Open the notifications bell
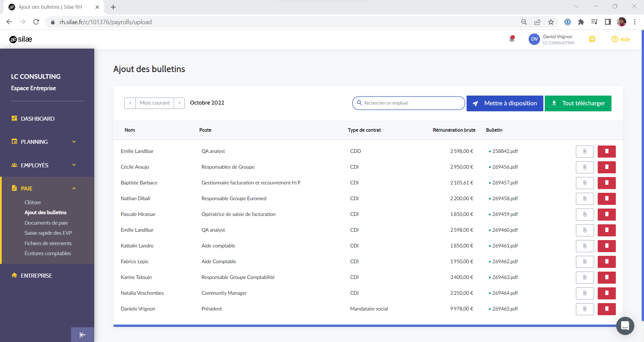Screen dimensions: 644x342 pos(512,39)
